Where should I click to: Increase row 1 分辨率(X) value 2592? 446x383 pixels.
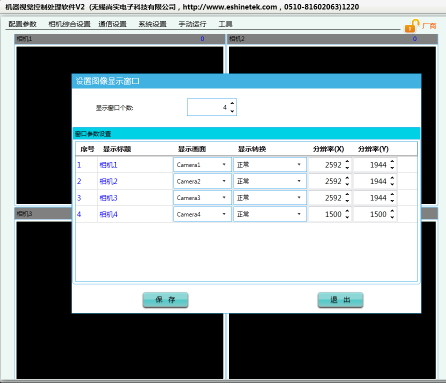347,161
